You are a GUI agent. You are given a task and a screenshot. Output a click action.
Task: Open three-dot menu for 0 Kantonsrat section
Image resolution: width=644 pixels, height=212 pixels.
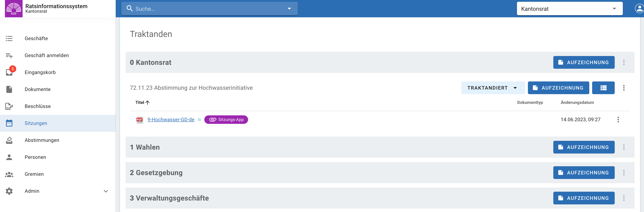[x=624, y=62]
